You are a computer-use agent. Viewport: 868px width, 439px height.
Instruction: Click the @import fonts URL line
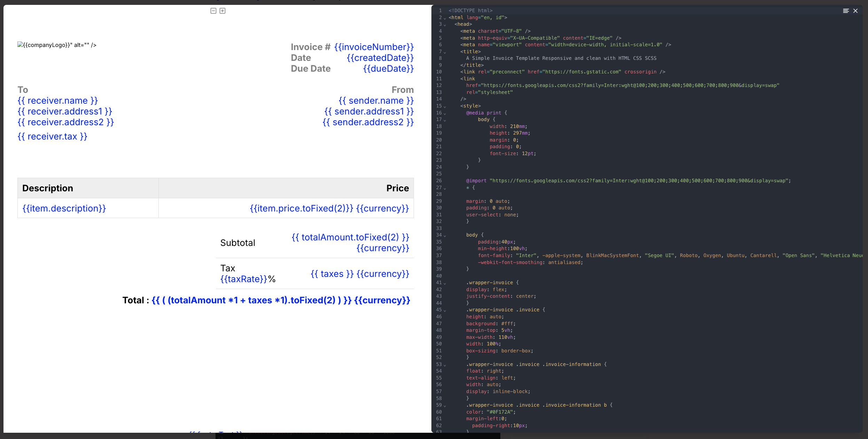628,181
